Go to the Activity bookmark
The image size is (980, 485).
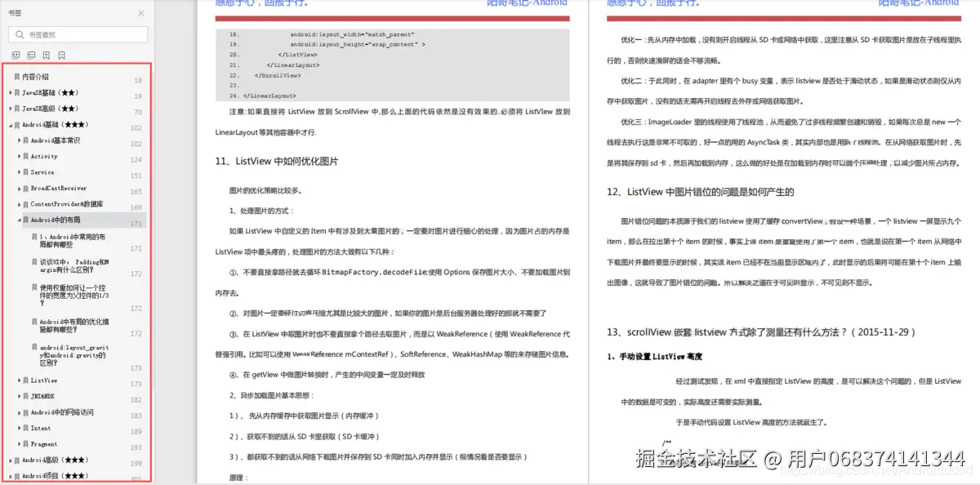pos(44,156)
